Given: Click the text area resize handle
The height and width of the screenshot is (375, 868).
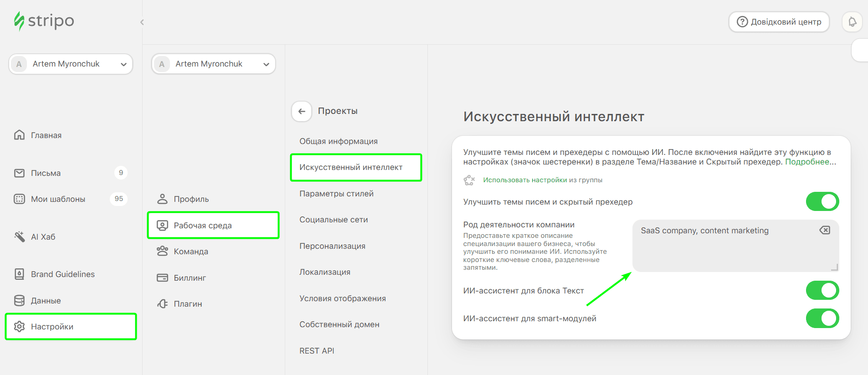Looking at the screenshot, I should [834, 267].
